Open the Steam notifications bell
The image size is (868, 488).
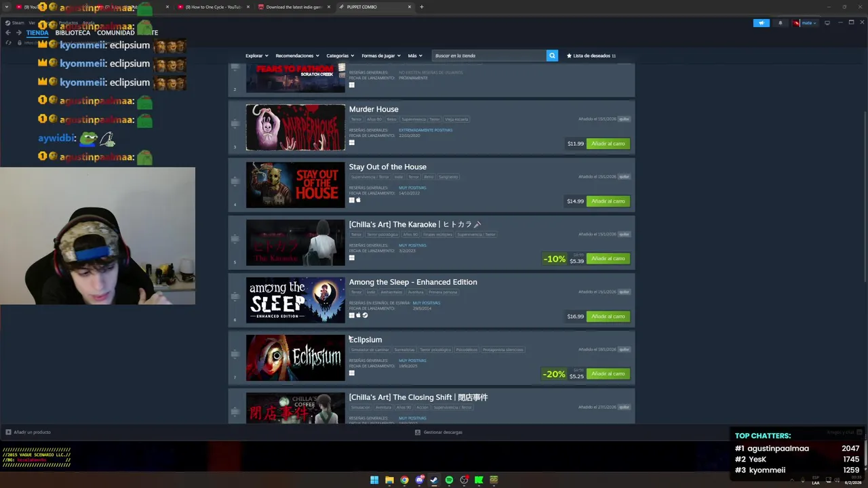click(780, 23)
